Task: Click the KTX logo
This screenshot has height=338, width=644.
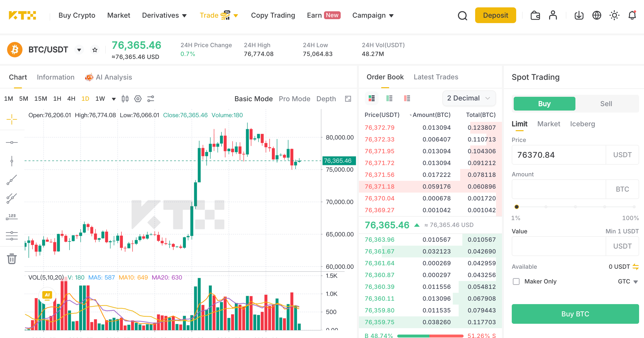Action: (23, 15)
